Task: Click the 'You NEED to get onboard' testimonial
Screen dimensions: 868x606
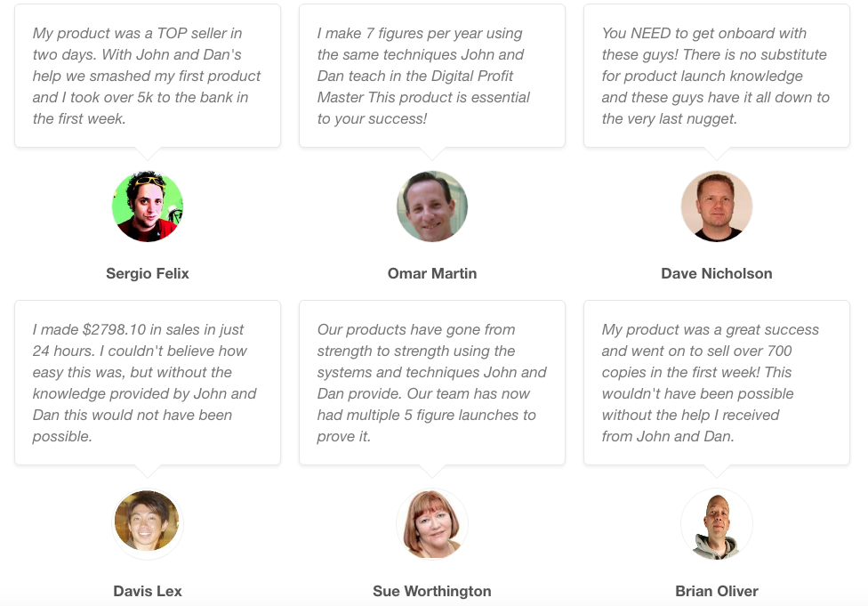Action: 716,76
